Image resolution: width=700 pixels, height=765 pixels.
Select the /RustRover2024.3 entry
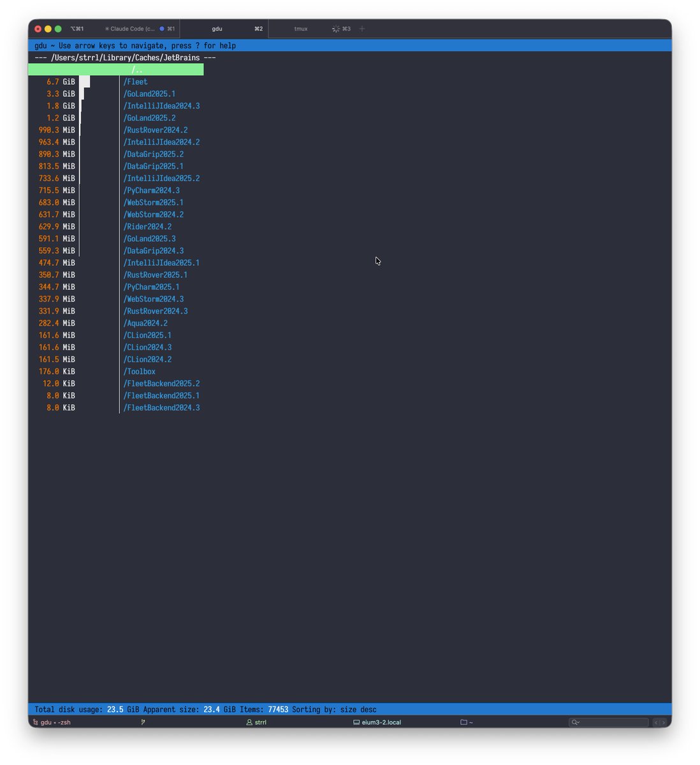[x=156, y=312]
